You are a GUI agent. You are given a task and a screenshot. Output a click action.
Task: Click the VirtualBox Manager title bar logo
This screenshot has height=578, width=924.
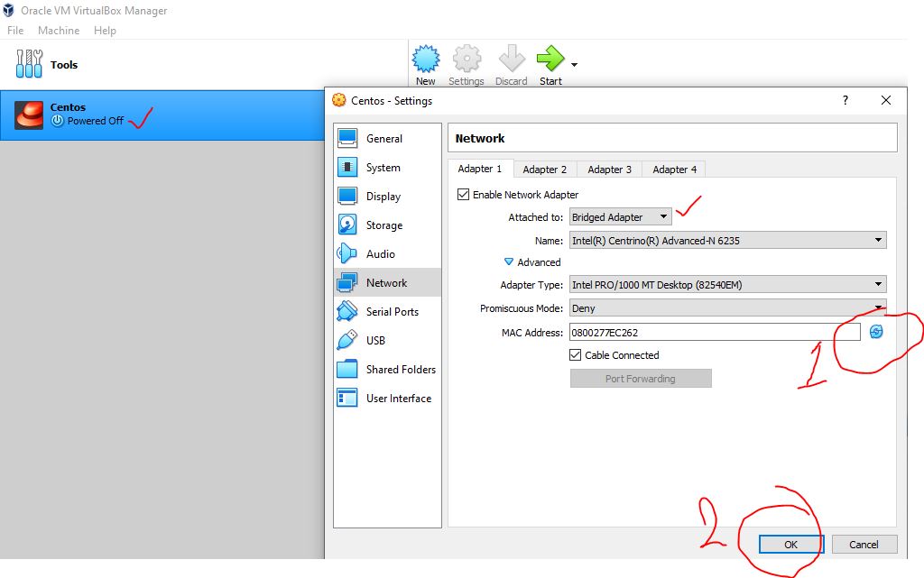point(8,10)
